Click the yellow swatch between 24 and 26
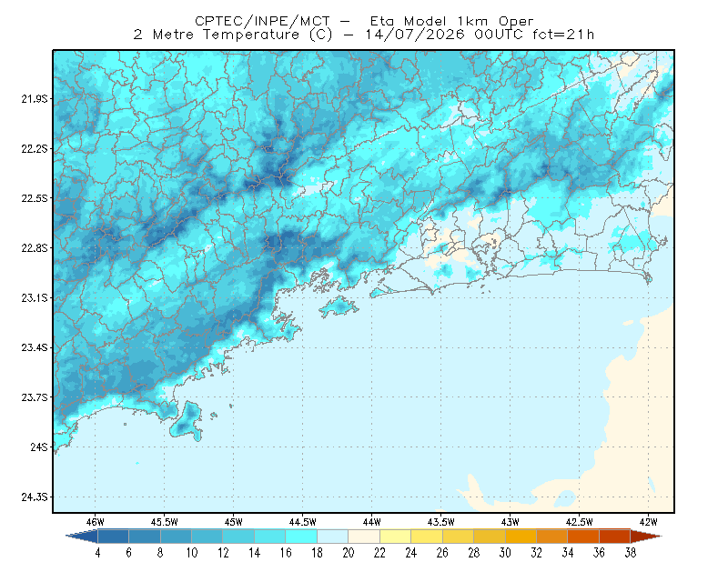Viewport: 728px width, 562px height. click(427, 537)
